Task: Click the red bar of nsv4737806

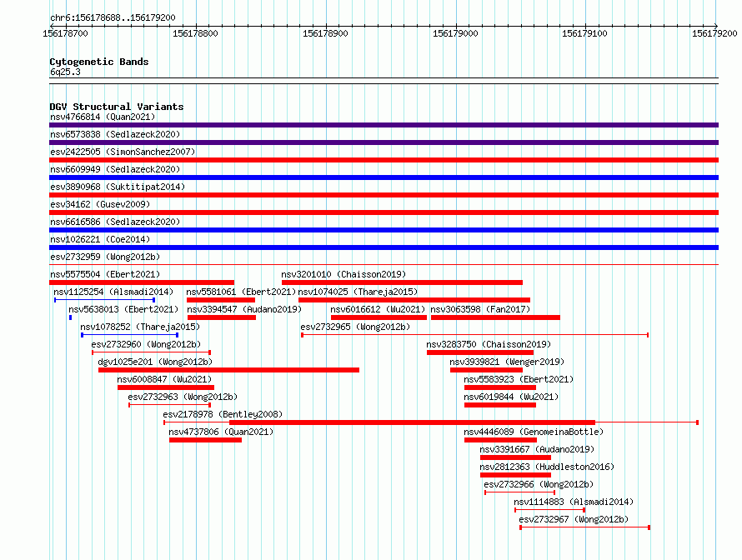Action: (x=205, y=440)
